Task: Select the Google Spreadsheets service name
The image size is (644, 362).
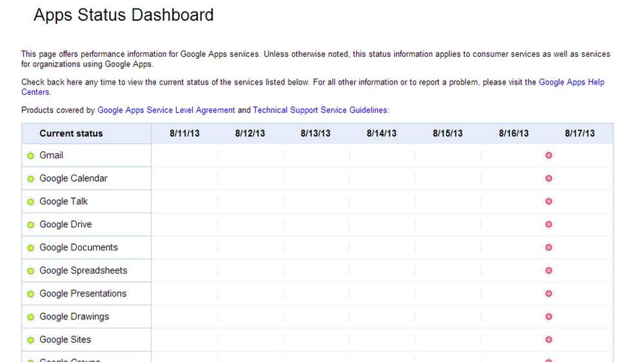Action: click(x=83, y=271)
